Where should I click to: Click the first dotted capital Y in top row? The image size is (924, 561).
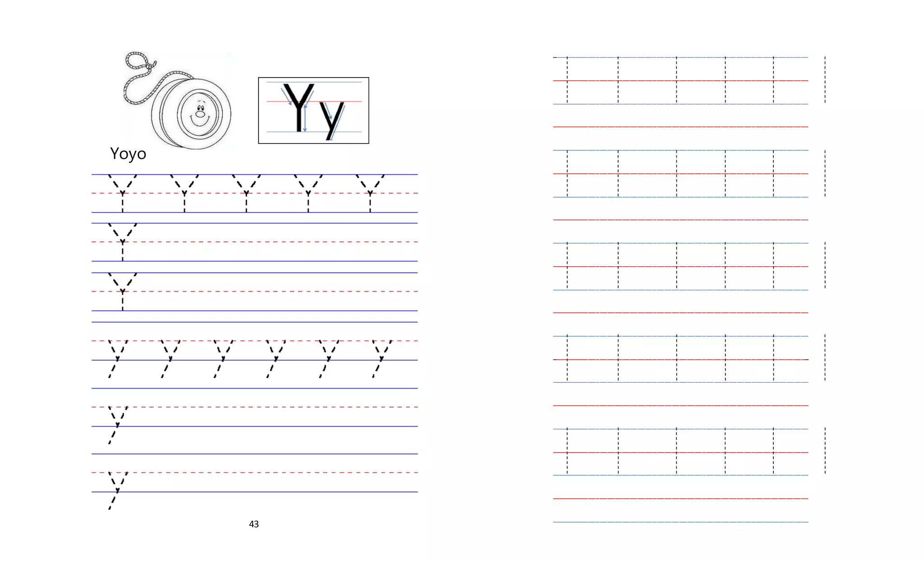(x=122, y=193)
